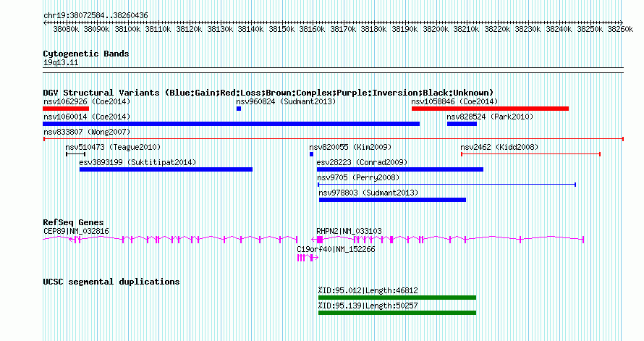Open nsv510473 (Teague2010) label
Image resolution: width=644 pixels, height=341 pixels.
coord(113,147)
